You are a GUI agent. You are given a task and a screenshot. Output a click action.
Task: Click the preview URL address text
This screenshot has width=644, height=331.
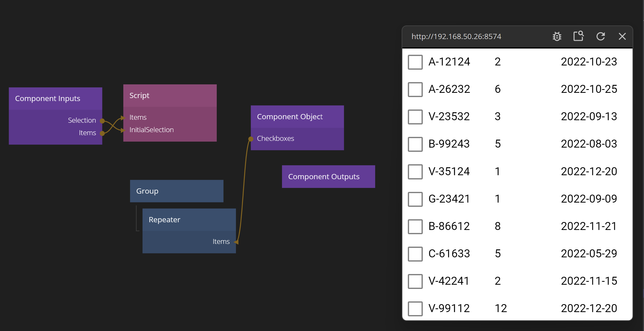(x=456, y=37)
